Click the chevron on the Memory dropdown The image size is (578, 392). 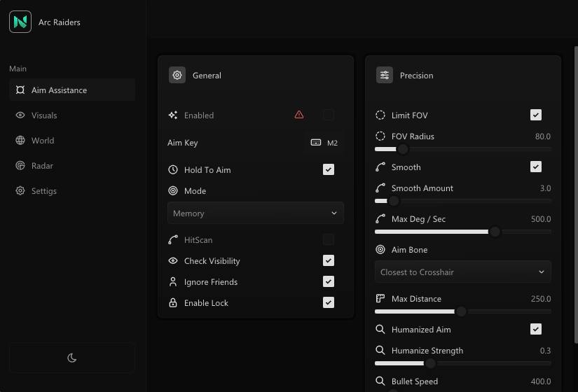[x=334, y=213]
